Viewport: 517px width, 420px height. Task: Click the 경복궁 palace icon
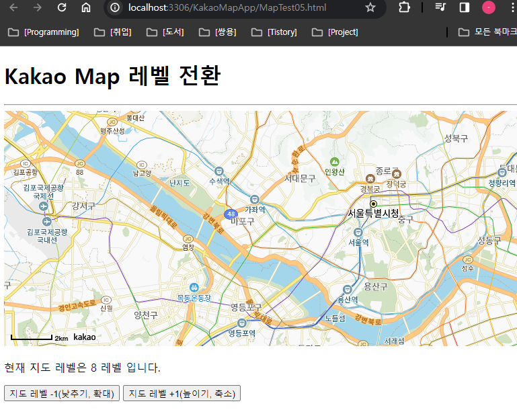[370, 179]
